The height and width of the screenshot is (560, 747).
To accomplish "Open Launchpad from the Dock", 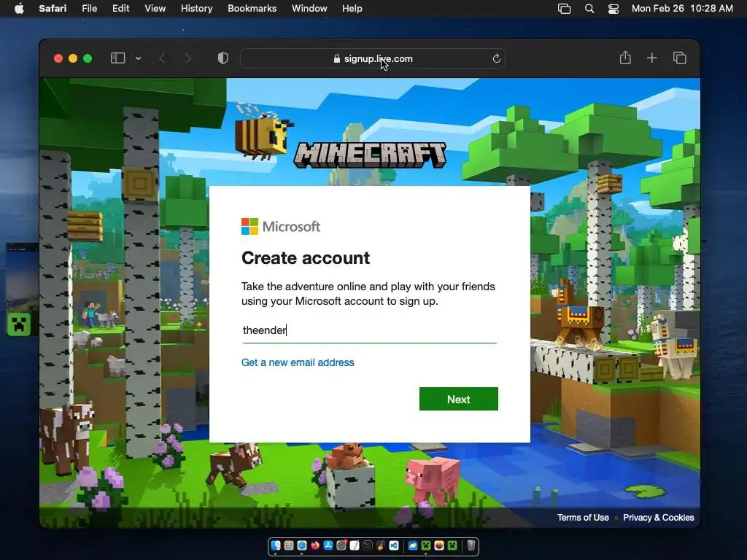I will [289, 545].
